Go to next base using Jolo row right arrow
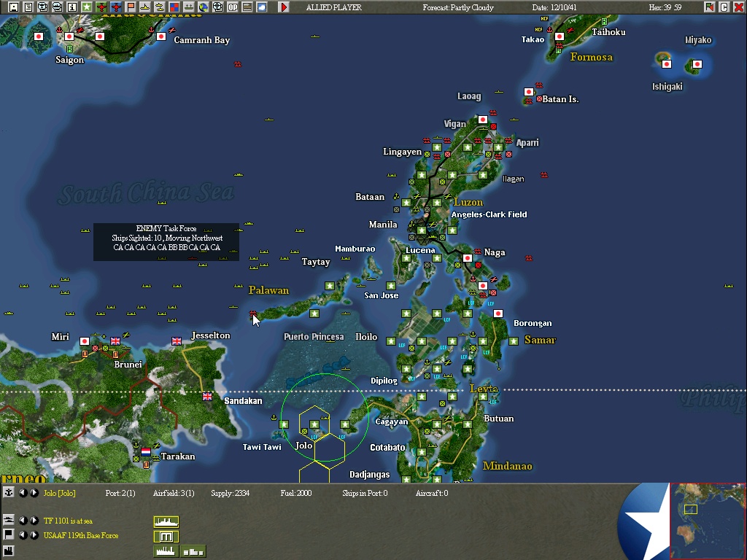 [34, 493]
